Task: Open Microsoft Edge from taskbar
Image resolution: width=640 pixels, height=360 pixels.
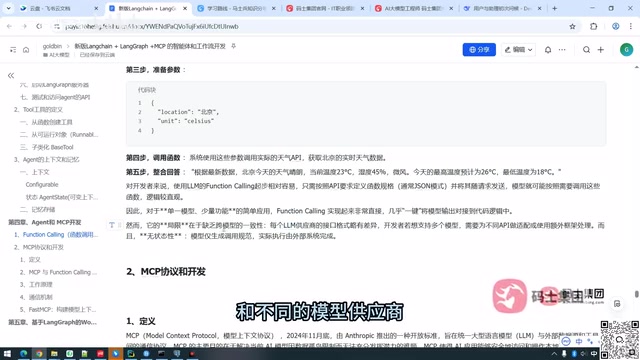Action: click(x=23, y=354)
